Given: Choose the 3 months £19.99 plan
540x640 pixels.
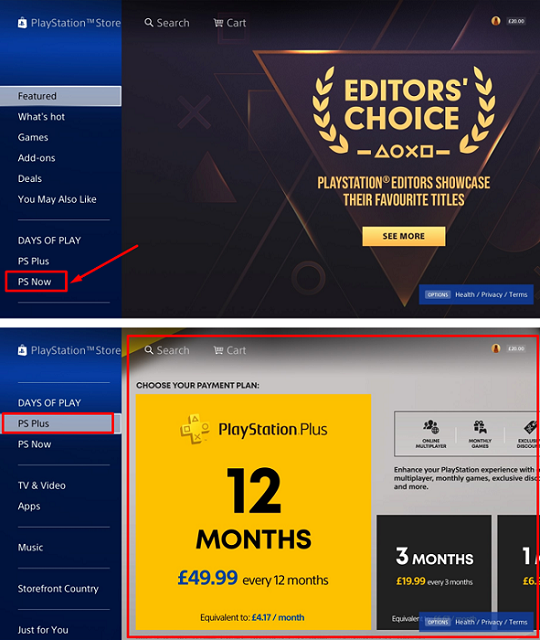Looking at the screenshot, I should [434, 572].
